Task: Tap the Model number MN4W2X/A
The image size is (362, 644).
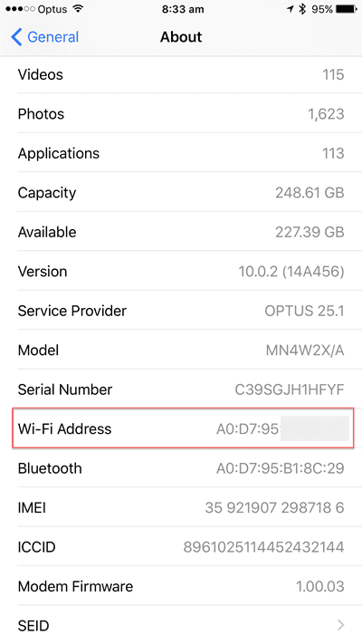Action: pos(305,351)
